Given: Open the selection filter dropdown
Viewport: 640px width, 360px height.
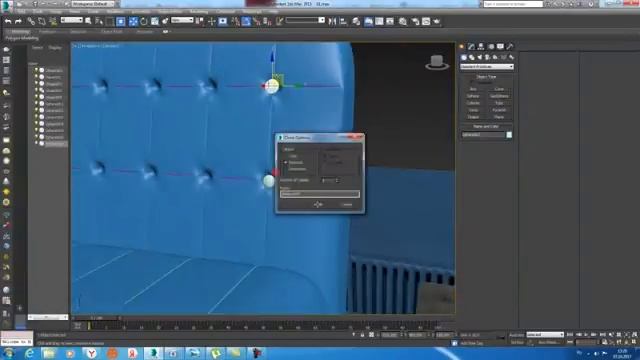Looking at the screenshot, I should (x=71, y=20).
